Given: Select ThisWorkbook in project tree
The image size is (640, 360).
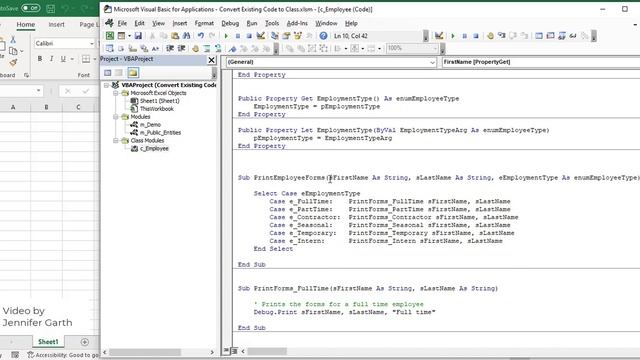Looking at the screenshot, I should [157, 109].
